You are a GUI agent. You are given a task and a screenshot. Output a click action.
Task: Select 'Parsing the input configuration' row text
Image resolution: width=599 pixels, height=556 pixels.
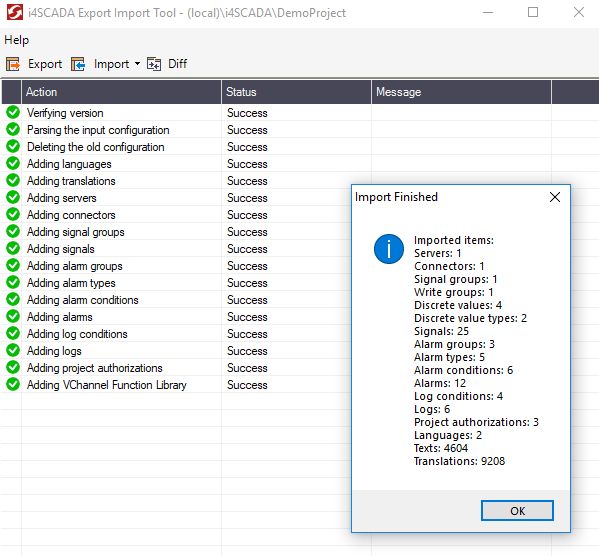click(x=98, y=130)
